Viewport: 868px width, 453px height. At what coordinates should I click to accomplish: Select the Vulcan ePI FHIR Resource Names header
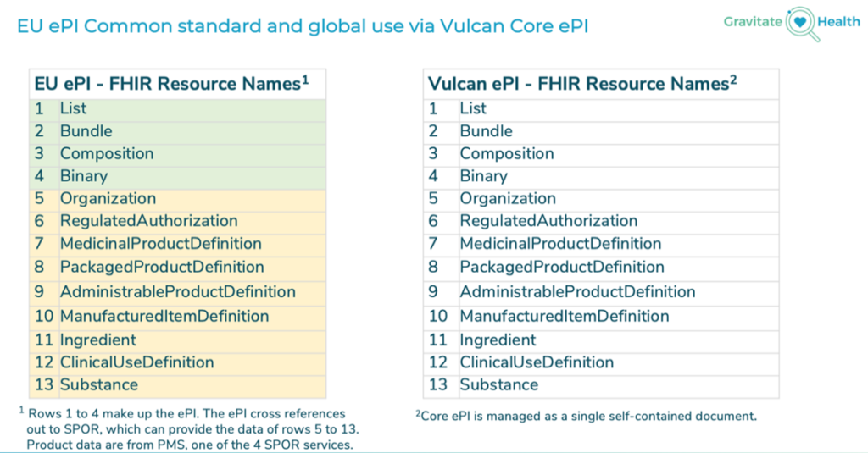[x=579, y=84]
